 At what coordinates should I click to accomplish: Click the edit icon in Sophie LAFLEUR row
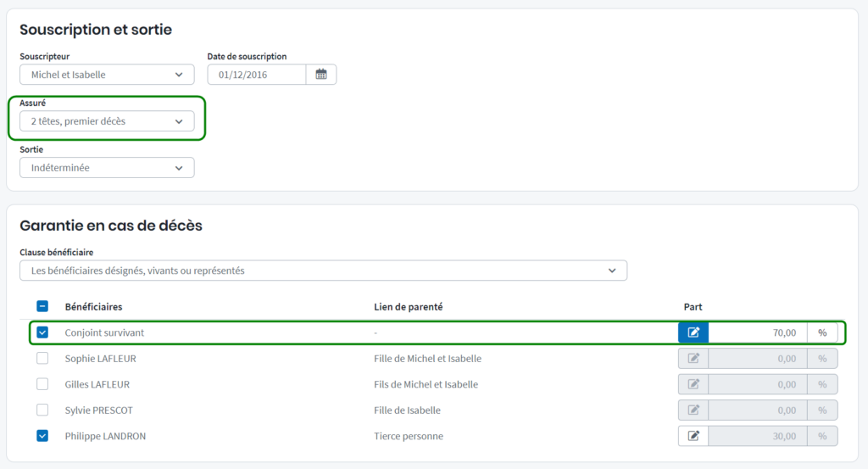tap(693, 359)
